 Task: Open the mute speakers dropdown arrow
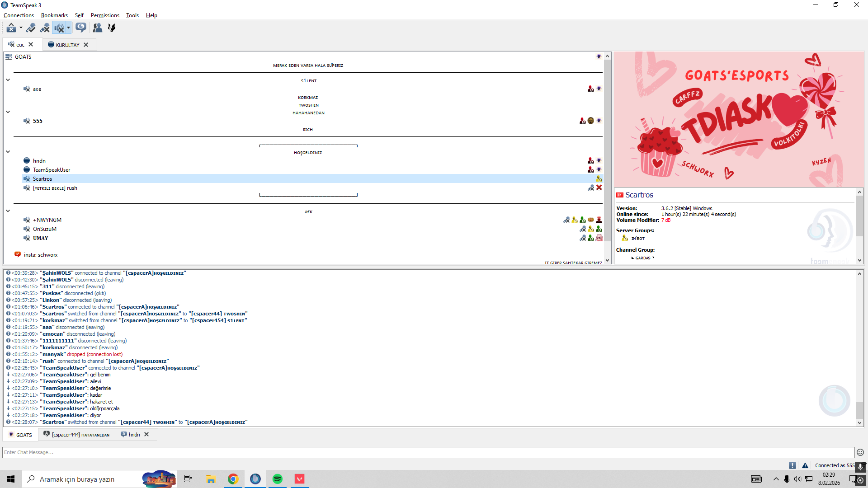click(68, 28)
